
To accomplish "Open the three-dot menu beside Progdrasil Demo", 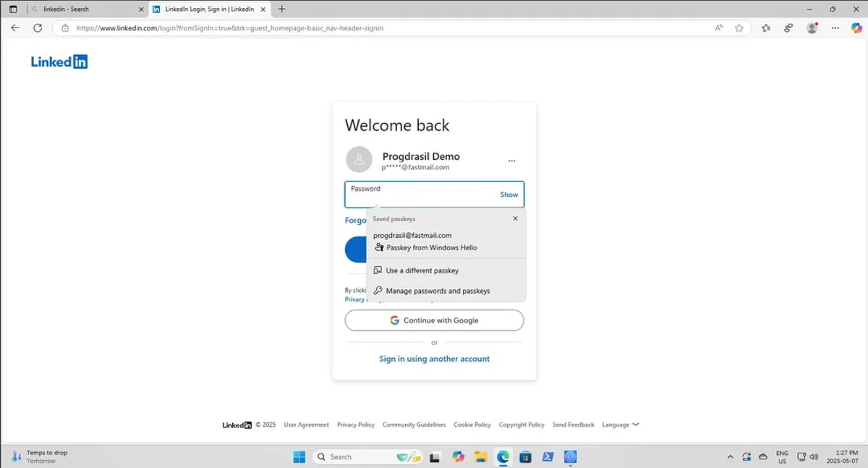I will pyautogui.click(x=512, y=161).
